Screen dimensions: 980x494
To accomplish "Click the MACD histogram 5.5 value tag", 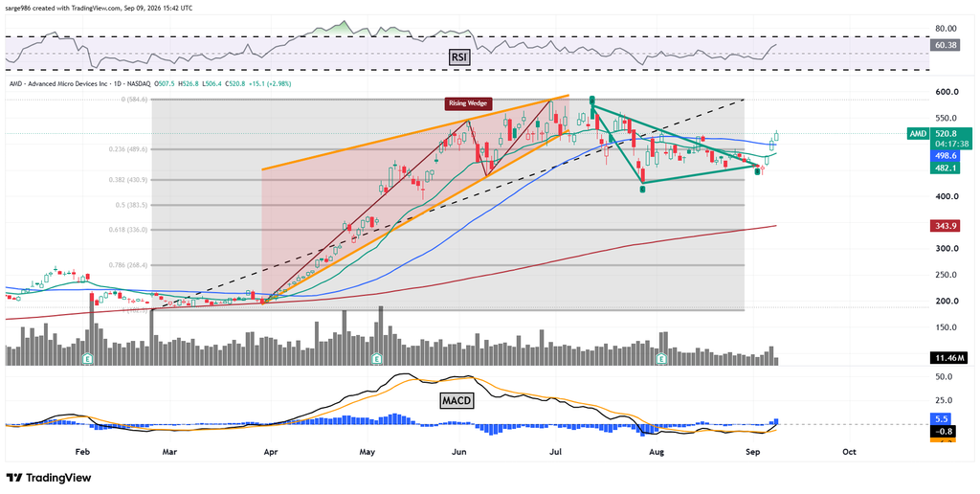I will click(942, 419).
